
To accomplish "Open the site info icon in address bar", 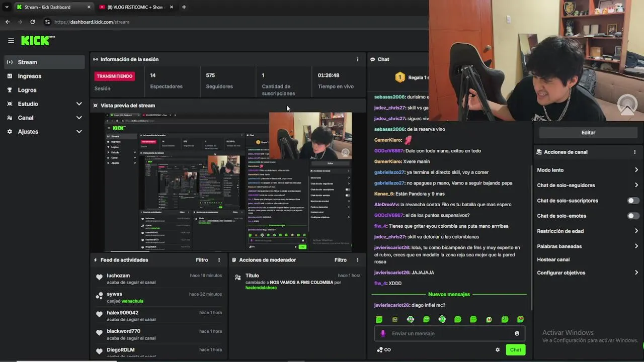I will pyautogui.click(x=47, y=22).
